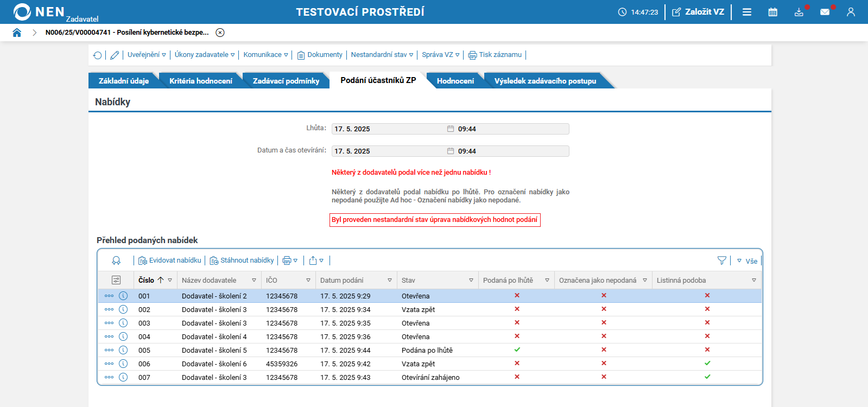The image size is (868, 407).
Task: Open info icon for offer 005
Action: click(123, 350)
